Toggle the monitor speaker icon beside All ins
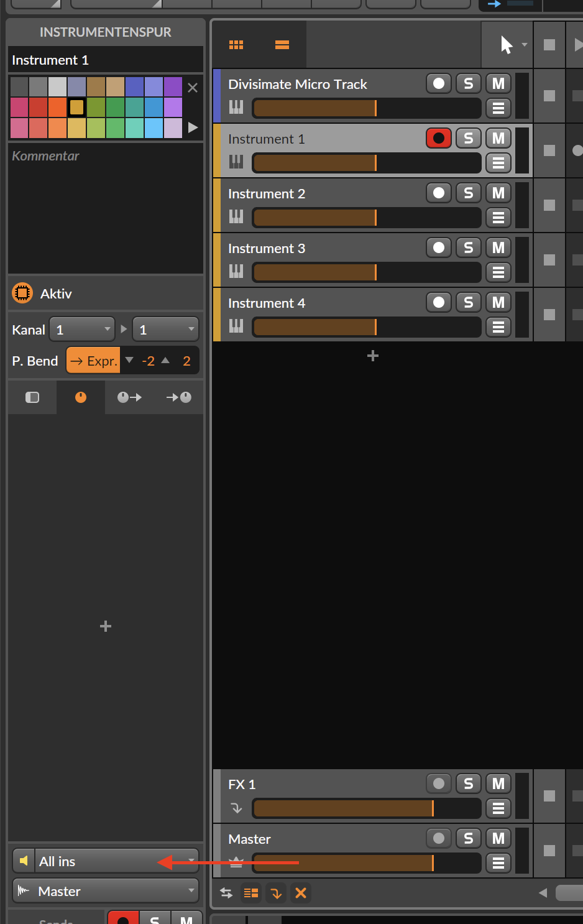Screen dimensions: 583x924 point(24,861)
